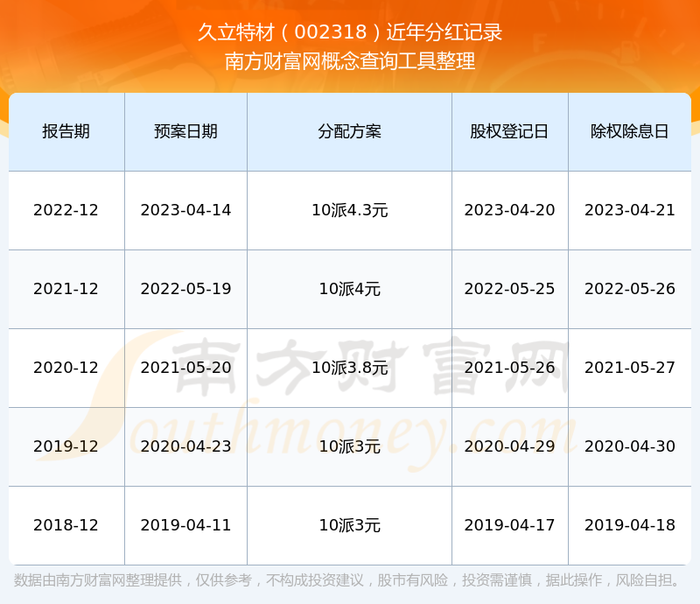
Task: Select the 除权除息日 column header
Action: (x=629, y=132)
